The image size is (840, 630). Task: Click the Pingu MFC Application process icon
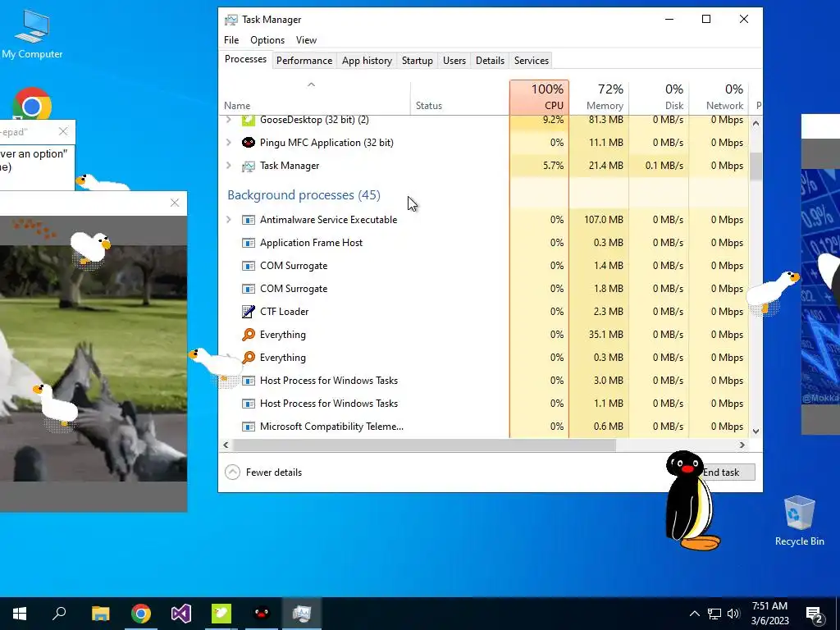point(248,143)
